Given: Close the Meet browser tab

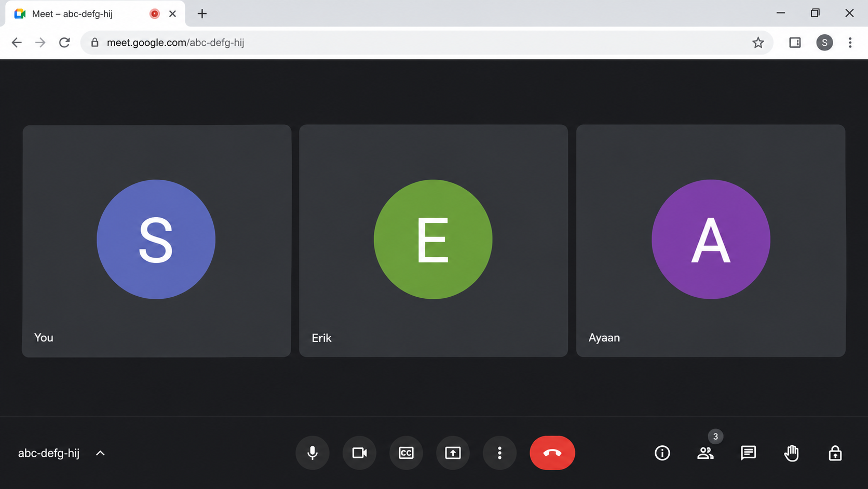Looking at the screenshot, I should 173,14.
